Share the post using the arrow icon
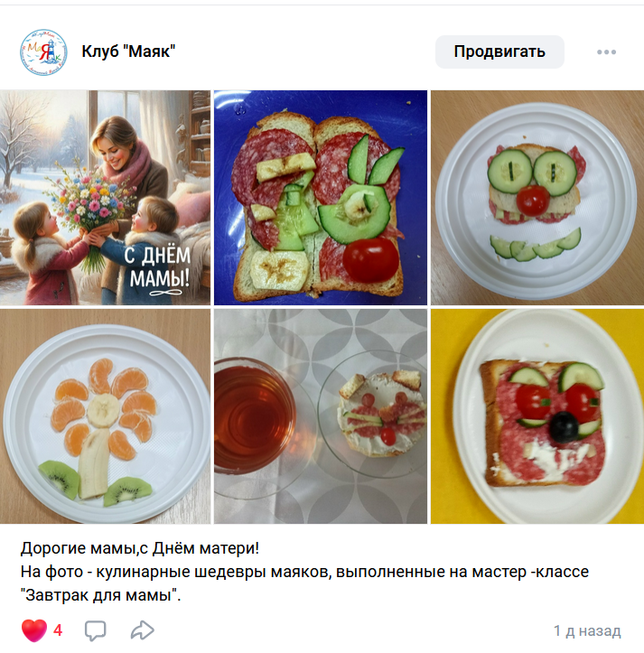Screen dimensions: 644x653 [x=143, y=630]
